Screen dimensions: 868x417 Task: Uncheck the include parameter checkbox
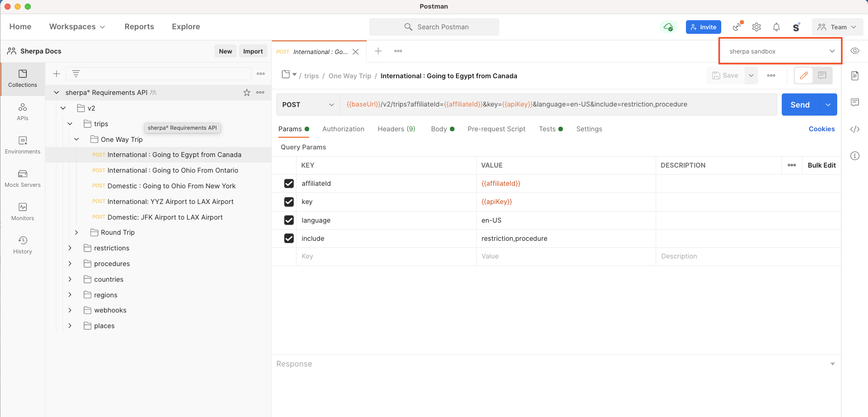[x=289, y=238]
